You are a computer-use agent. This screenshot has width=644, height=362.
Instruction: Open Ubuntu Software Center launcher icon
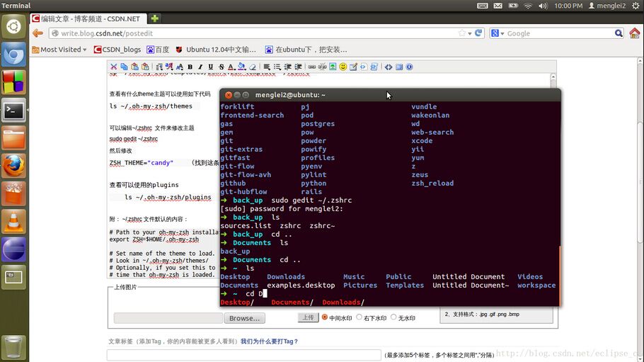(x=14, y=194)
